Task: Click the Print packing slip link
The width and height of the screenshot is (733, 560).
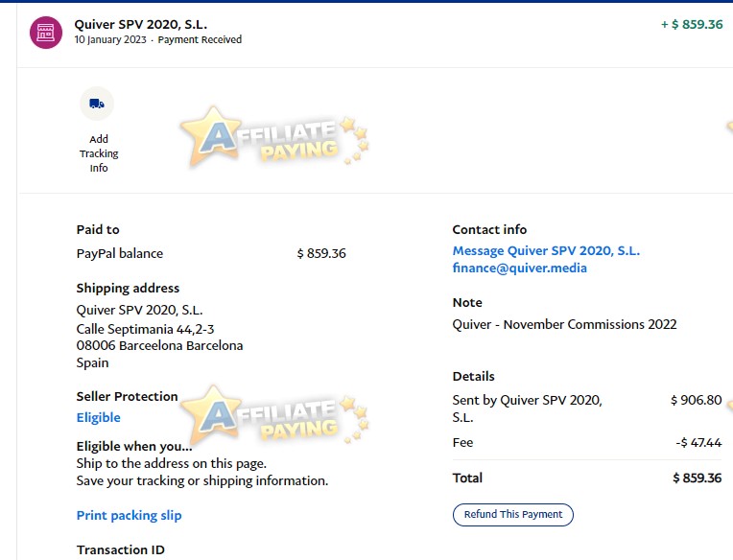Action: click(129, 515)
